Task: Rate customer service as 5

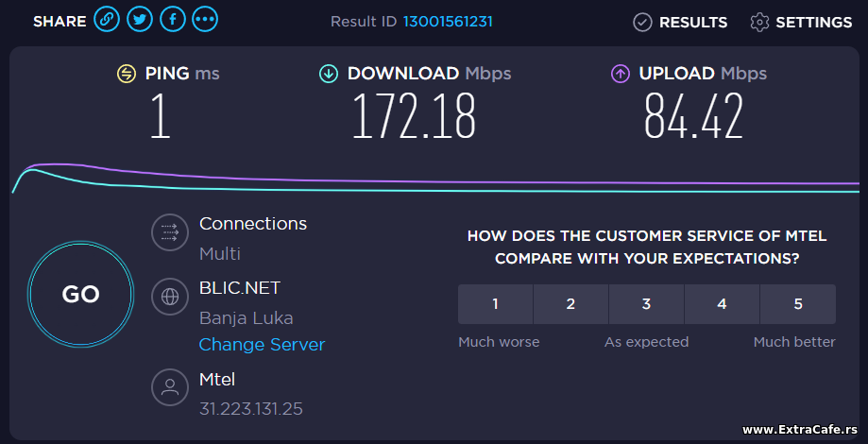Action: tap(798, 304)
